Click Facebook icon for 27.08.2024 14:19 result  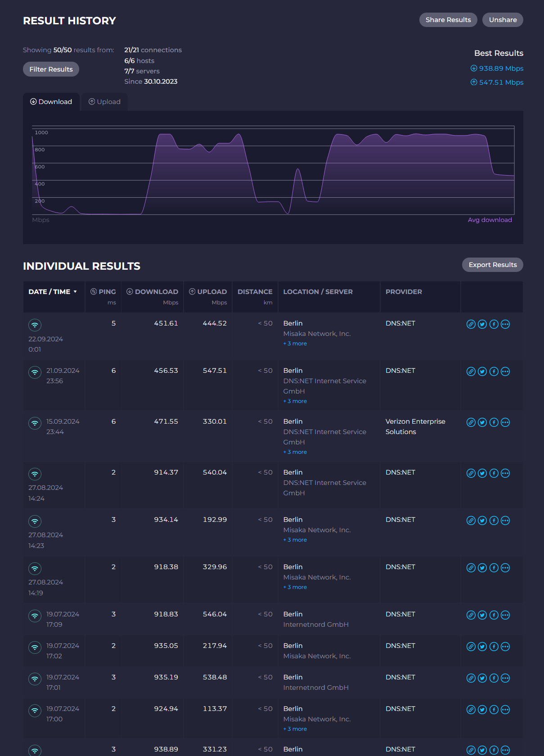(x=494, y=568)
